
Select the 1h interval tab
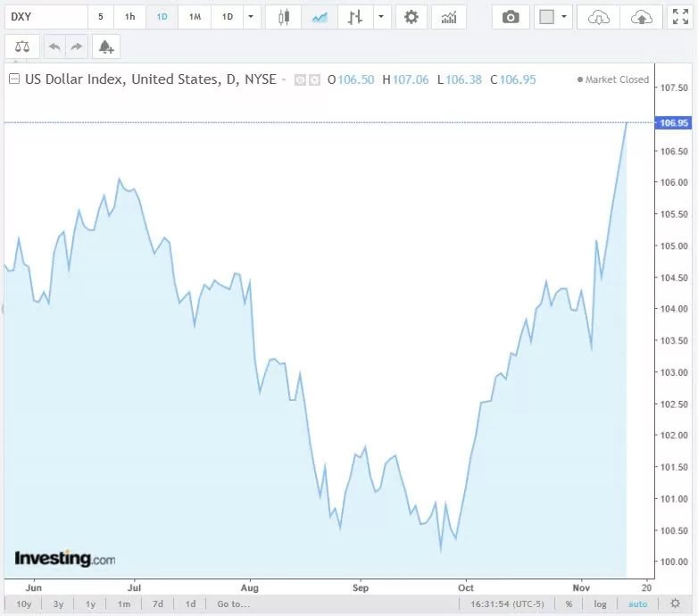click(130, 17)
